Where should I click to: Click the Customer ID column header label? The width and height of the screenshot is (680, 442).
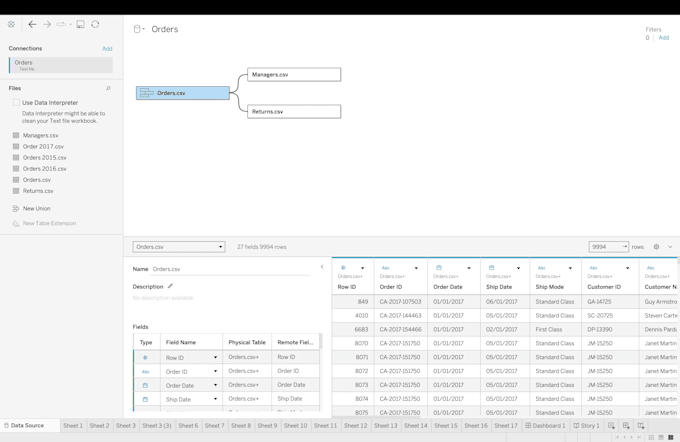pos(604,287)
